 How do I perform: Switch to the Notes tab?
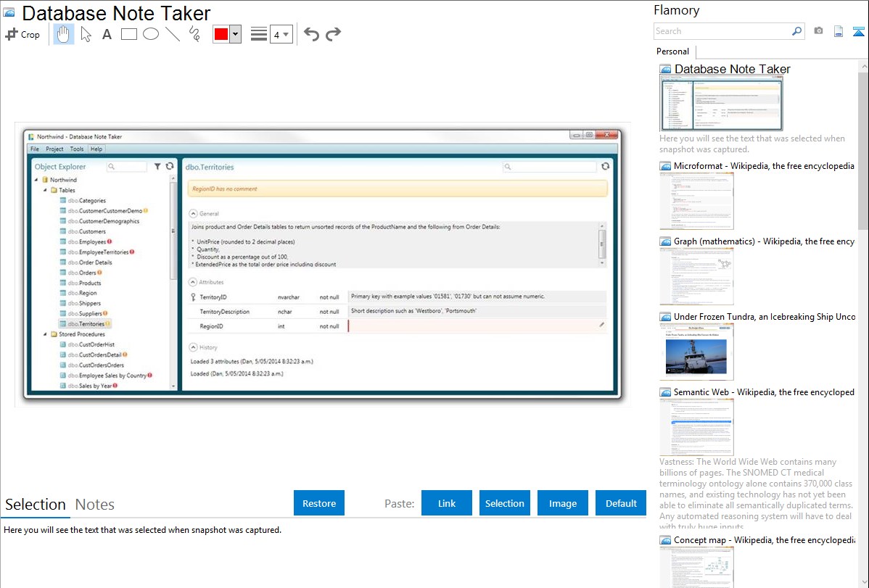pos(95,505)
